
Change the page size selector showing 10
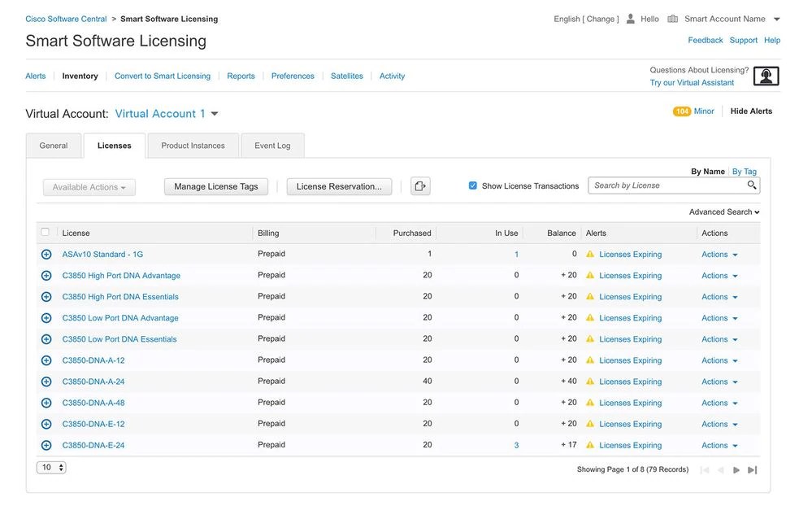pos(49,467)
